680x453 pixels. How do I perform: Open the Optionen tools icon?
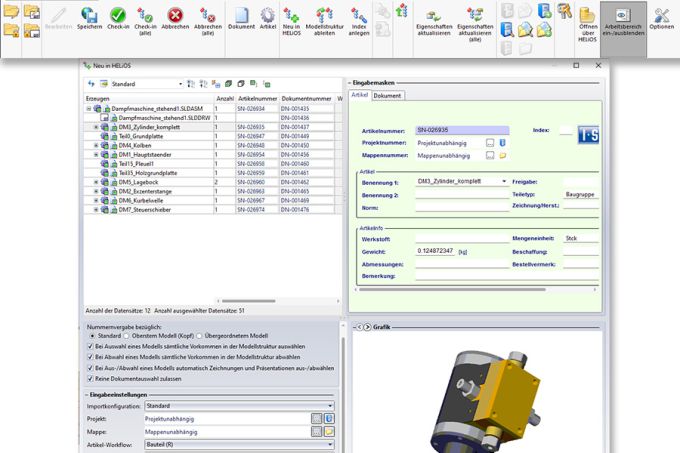click(662, 16)
